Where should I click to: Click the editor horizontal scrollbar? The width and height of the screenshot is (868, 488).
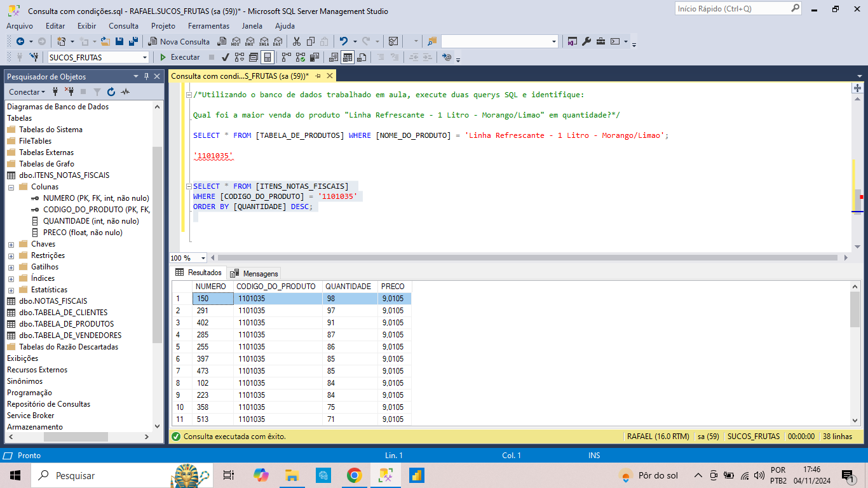(527, 258)
